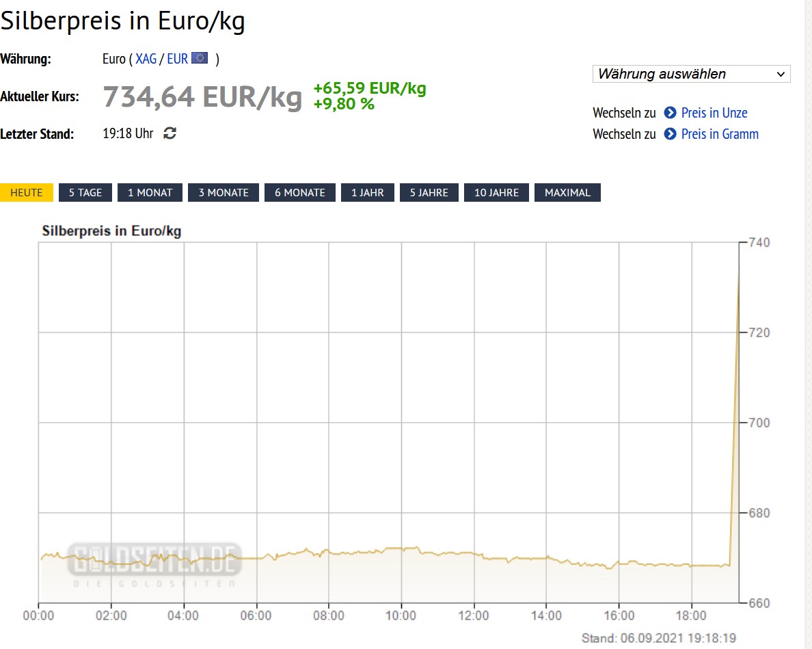Click arrow icon before Preis in Unze
The height and width of the screenshot is (649, 812).
coord(670,113)
